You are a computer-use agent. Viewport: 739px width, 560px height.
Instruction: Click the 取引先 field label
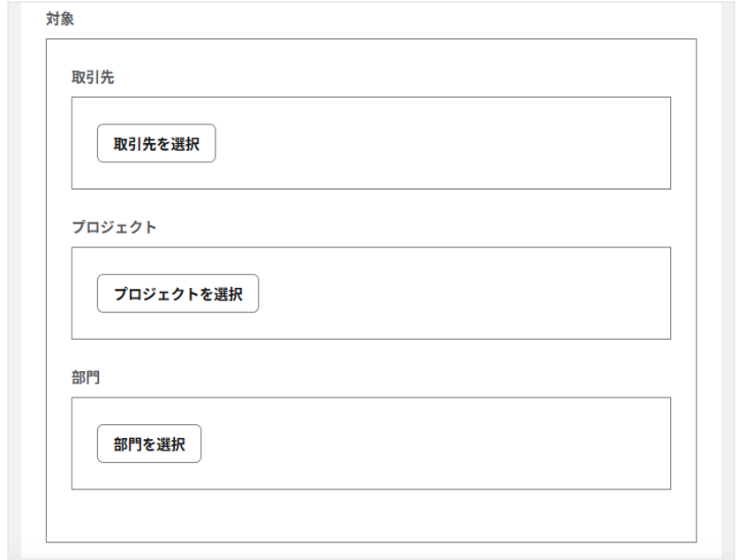tap(93, 77)
